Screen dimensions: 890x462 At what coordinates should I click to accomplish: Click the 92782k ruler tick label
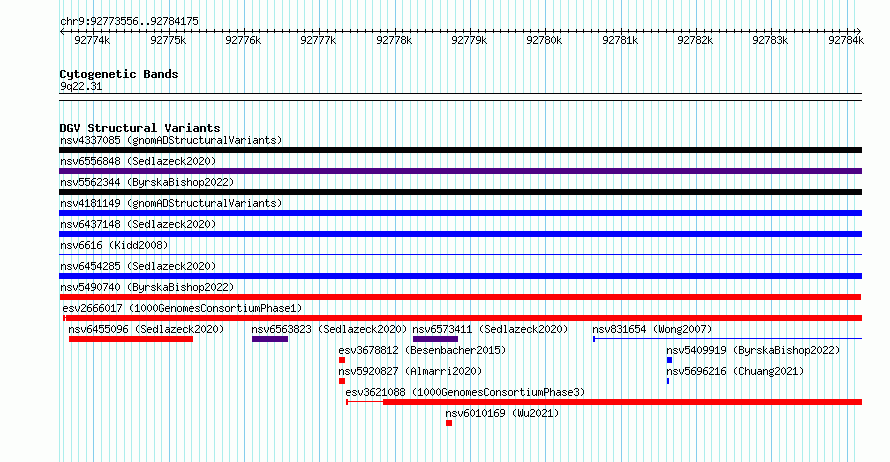pos(695,40)
